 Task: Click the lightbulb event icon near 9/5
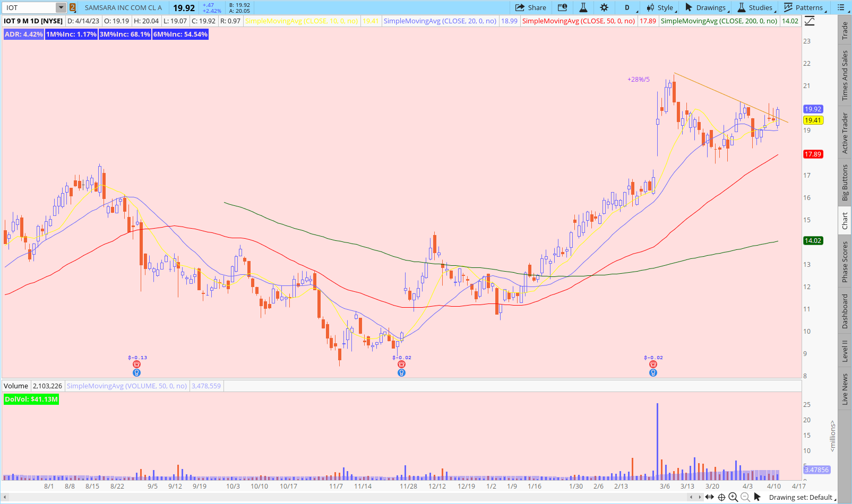pos(137,373)
